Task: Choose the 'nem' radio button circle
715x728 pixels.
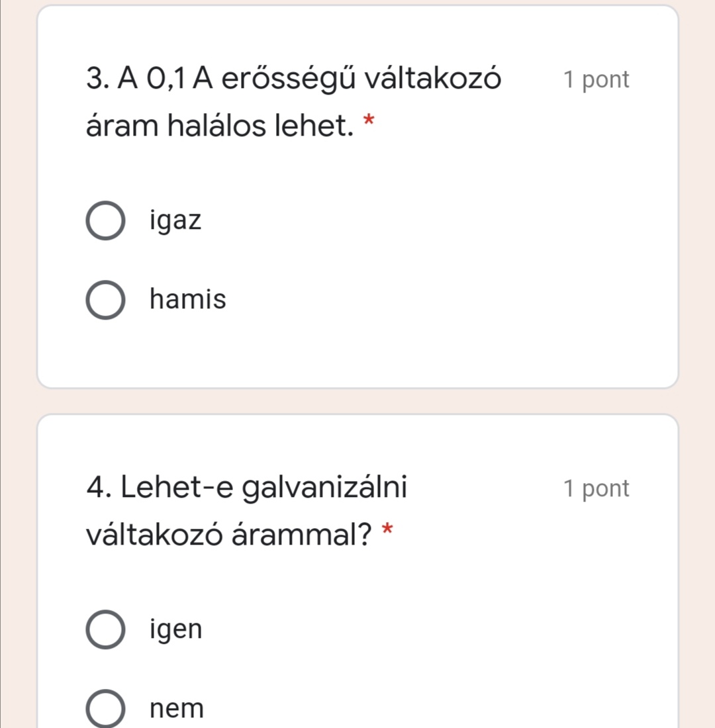Action: [x=105, y=709]
